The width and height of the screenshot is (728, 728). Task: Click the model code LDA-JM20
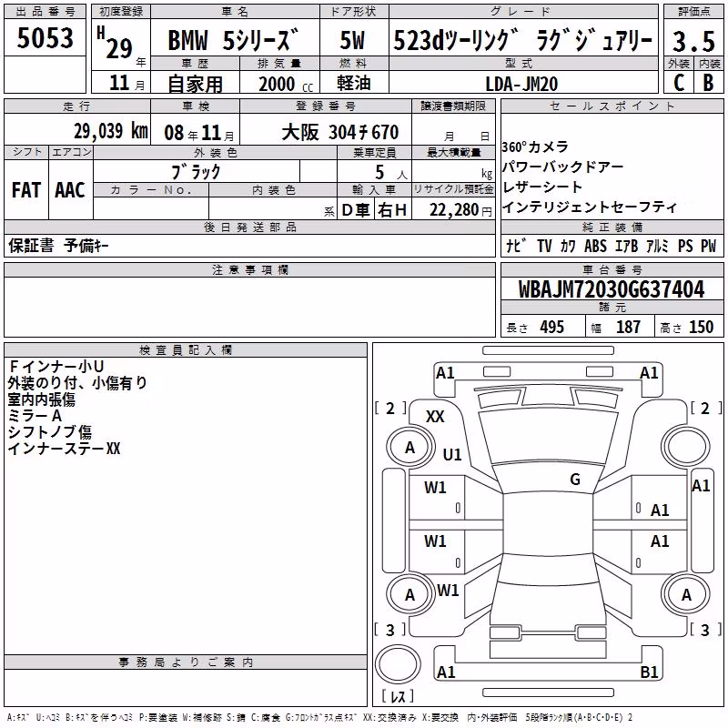(521, 84)
